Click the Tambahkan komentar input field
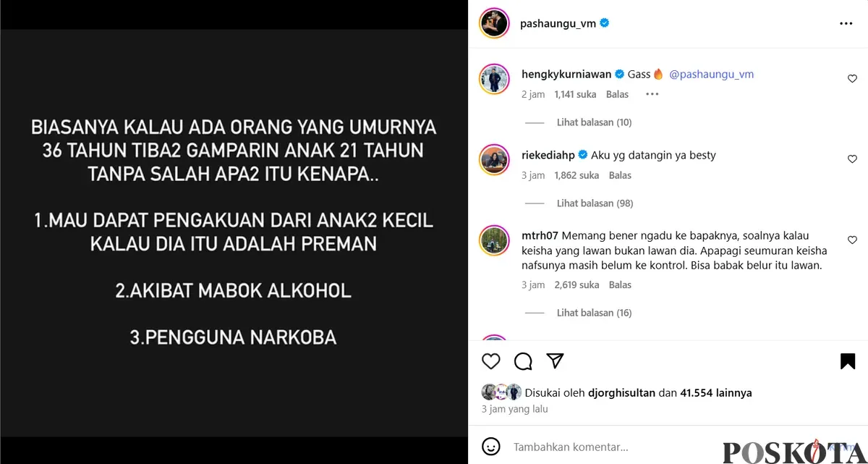The height and width of the screenshot is (464, 868). 615,447
